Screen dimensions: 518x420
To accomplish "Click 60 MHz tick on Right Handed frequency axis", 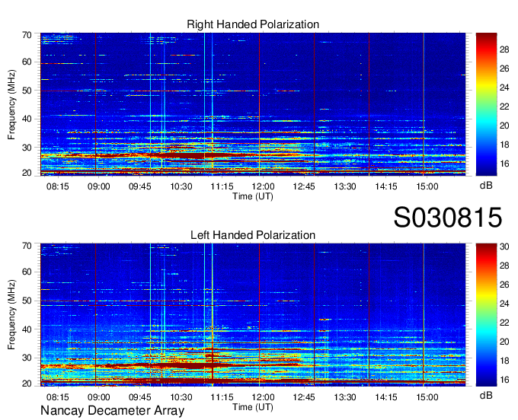I will click(x=27, y=62).
